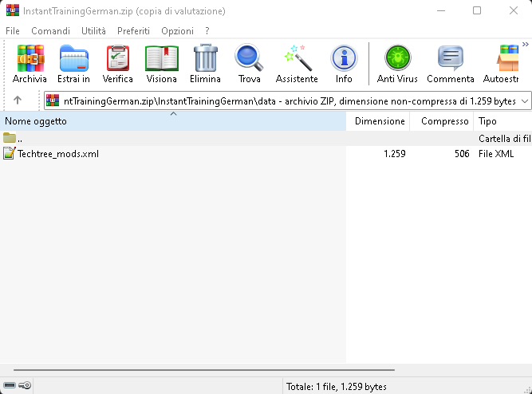Open the File menu

[13, 31]
